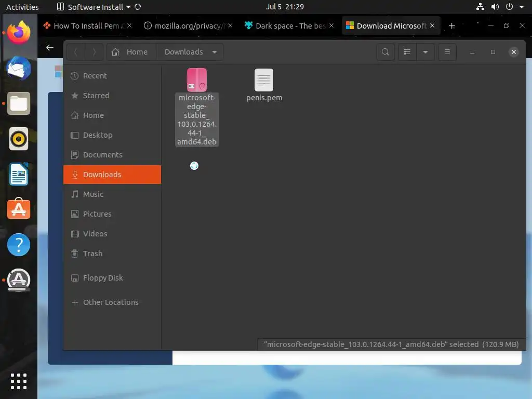Select the penis.pem file
The image size is (532, 399).
(x=264, y=85)
